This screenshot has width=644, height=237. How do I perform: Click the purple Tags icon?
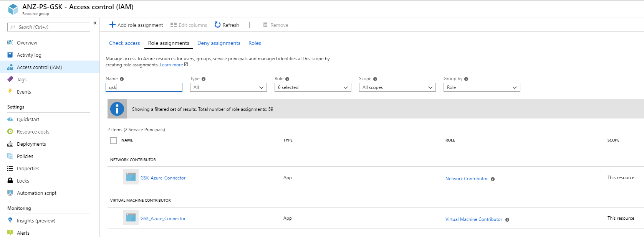(10, 79)
